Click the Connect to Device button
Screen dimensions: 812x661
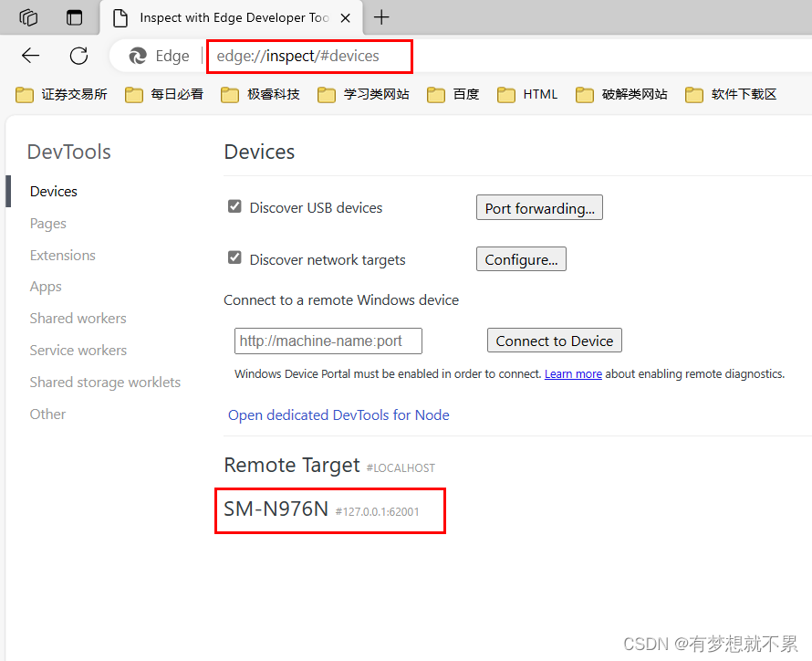tap(555, 341)
